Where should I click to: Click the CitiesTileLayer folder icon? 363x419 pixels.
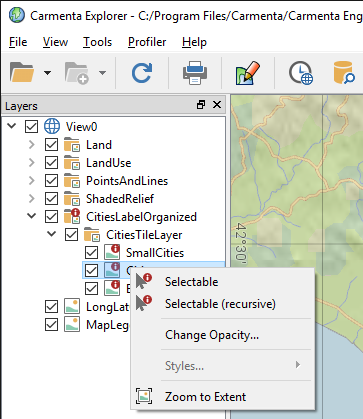pos(92,235)
